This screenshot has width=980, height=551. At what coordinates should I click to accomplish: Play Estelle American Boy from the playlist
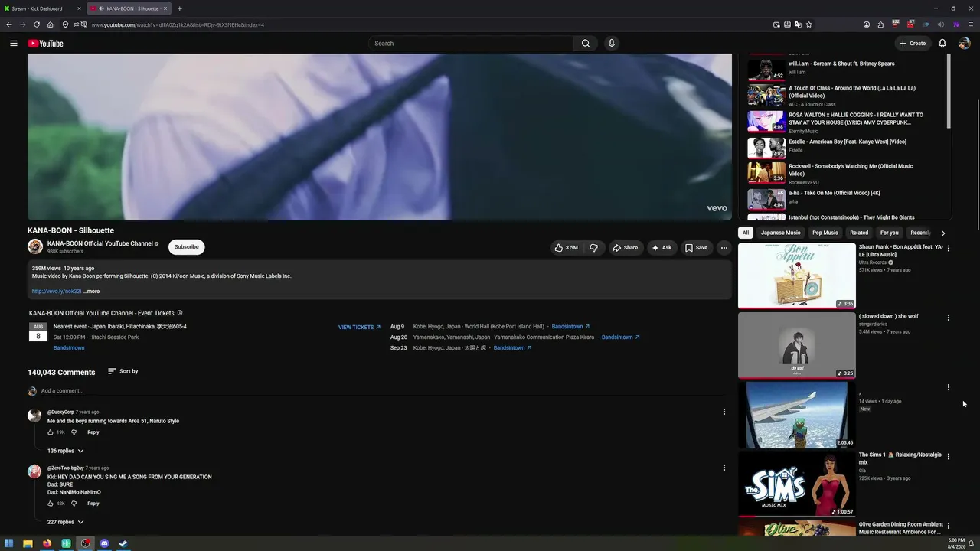tap(845, 146)
